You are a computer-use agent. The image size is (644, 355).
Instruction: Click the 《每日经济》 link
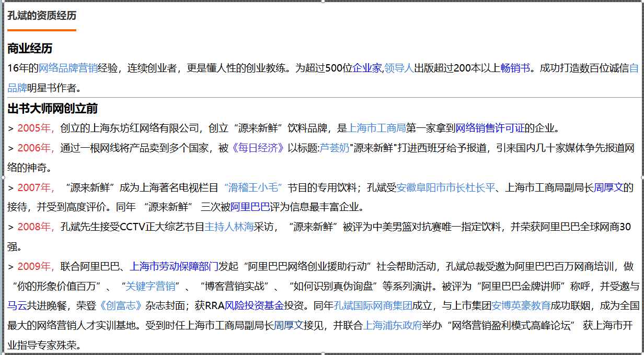258,148
